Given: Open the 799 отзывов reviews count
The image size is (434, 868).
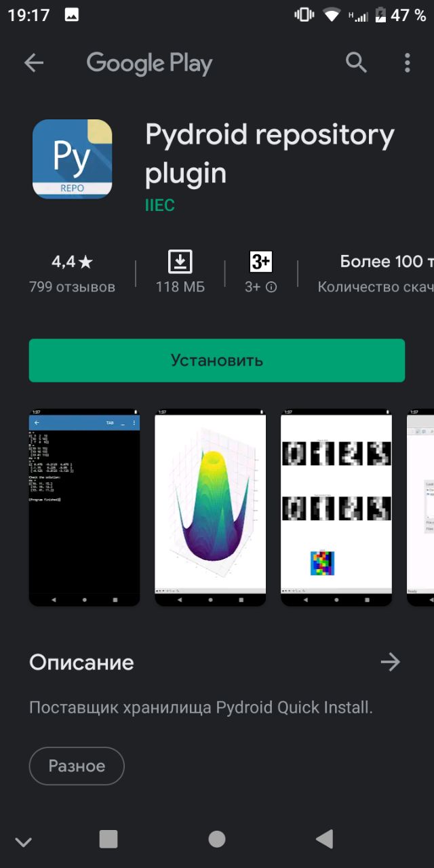Looking at the screenshot, I should coord(72,287).
